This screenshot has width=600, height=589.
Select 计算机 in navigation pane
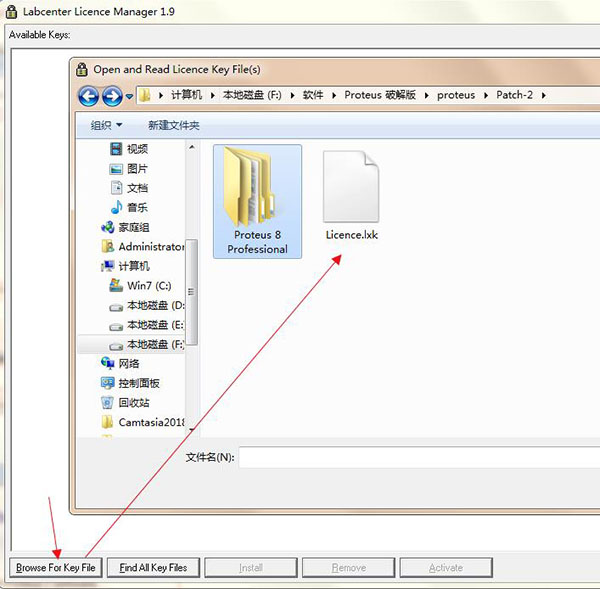click(125, 266)
